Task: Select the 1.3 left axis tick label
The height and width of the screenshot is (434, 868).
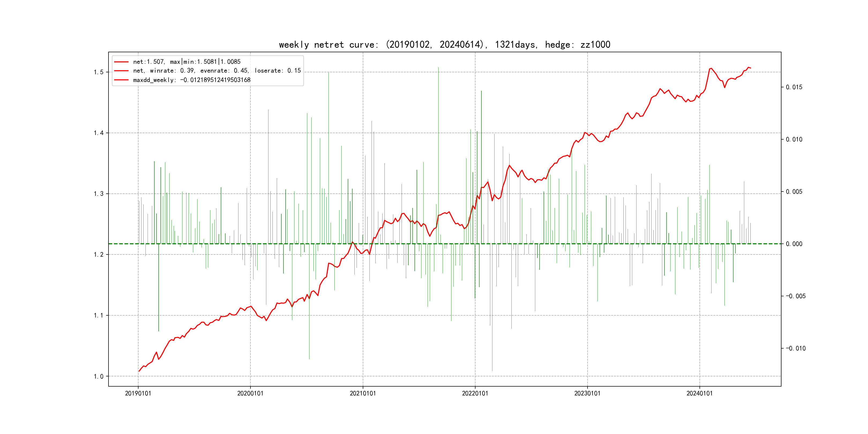Action: [x=99, y=194]
